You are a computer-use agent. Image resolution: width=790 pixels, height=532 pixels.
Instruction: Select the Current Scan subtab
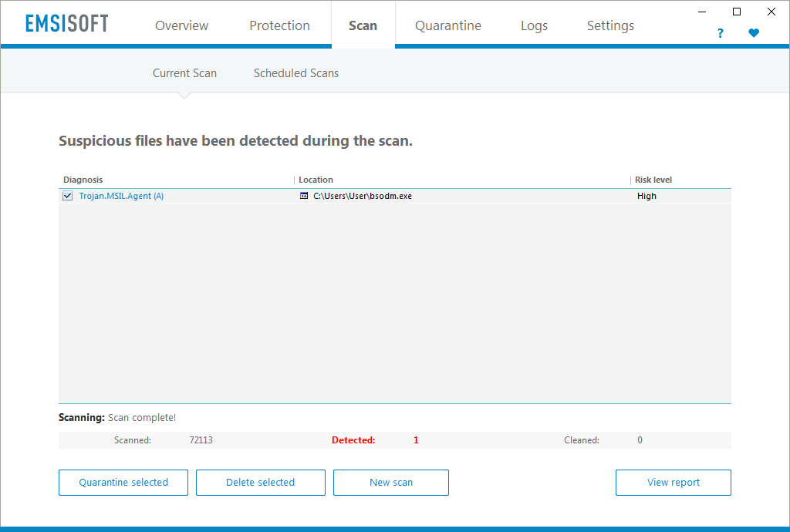[x=184, y=73]
